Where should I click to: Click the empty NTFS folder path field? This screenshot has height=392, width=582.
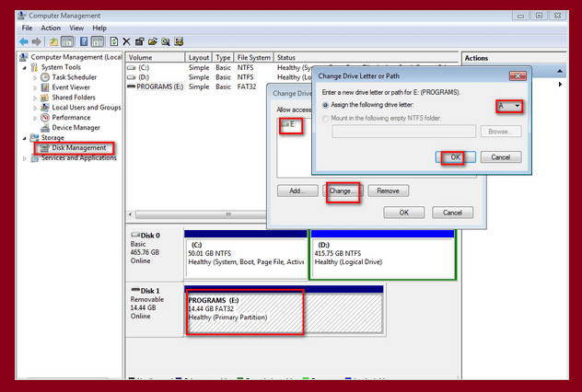404,132
